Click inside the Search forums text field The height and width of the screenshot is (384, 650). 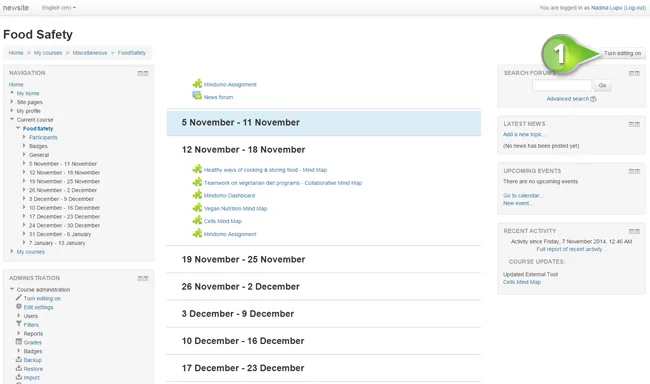click(x=562, y=85)
